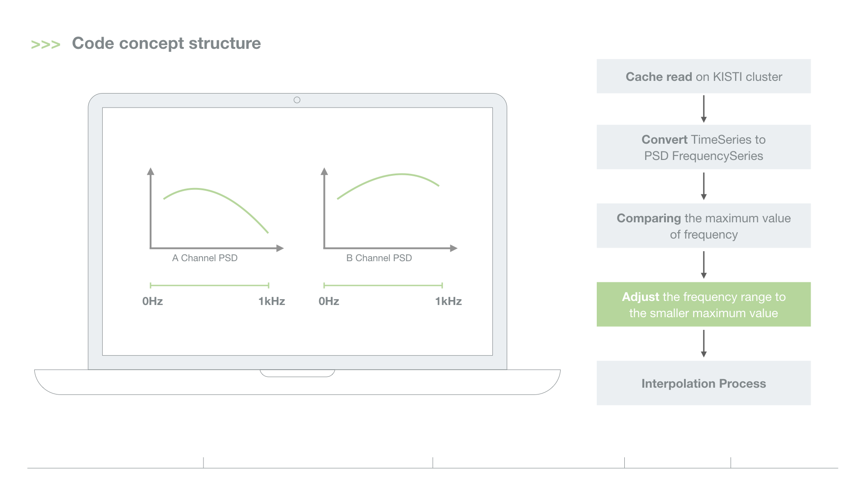This screenshot has width=868, height=488.
Task: Click the highlighted Adjust frequency range box
Action: (x=703, y=305)
